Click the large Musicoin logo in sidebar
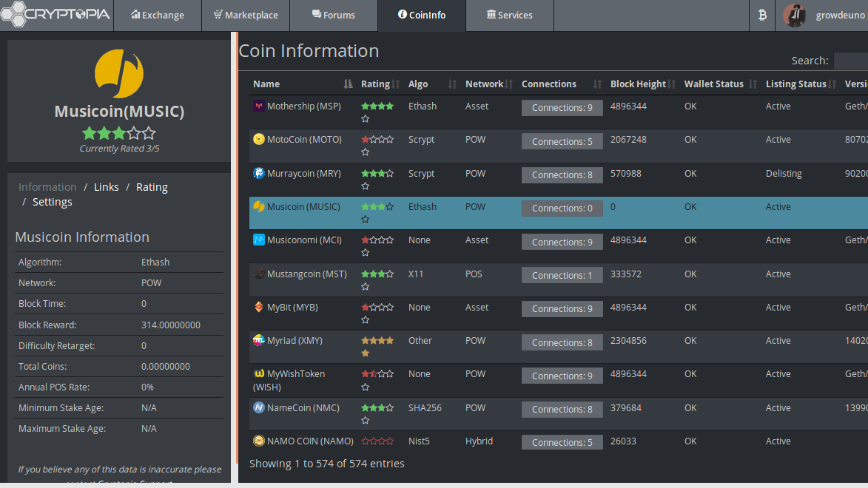The height and width of the screenshot is (488, 868). click(119, 74)
